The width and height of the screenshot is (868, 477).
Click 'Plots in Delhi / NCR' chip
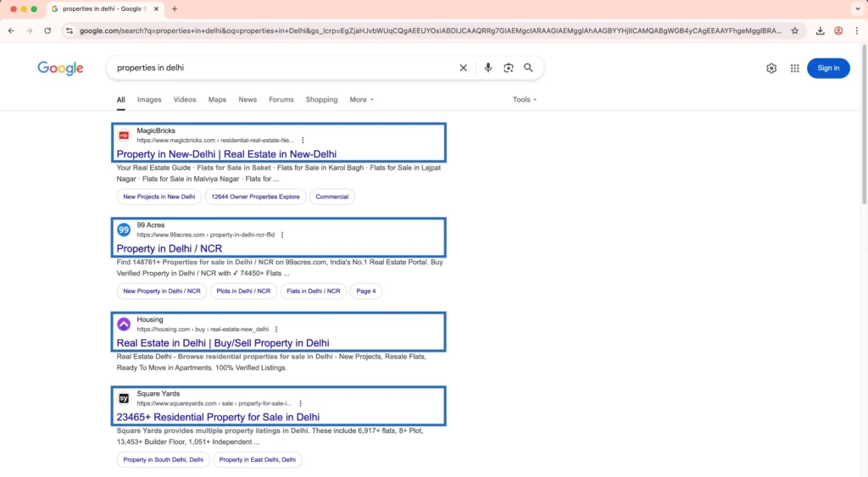[243, 291]
